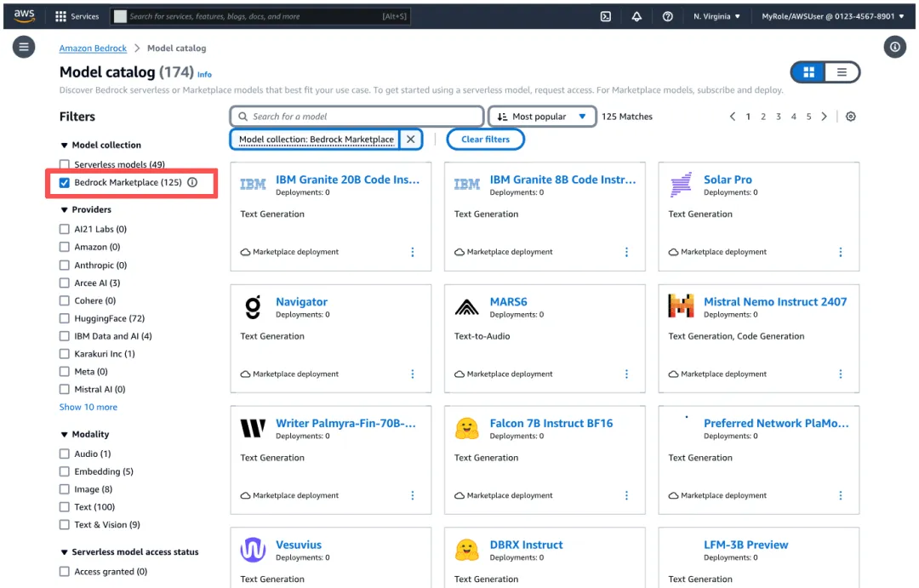Open the notifications bell
The height and width of the screenshot is (588, 919).
tap(636, 16)
